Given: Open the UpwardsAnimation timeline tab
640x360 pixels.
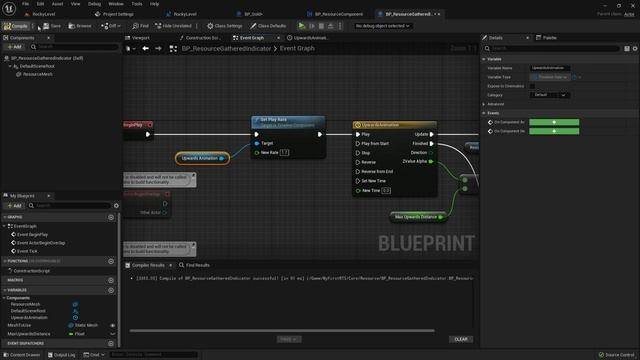Looking at the screenshot, I should [x=307, y=38].
